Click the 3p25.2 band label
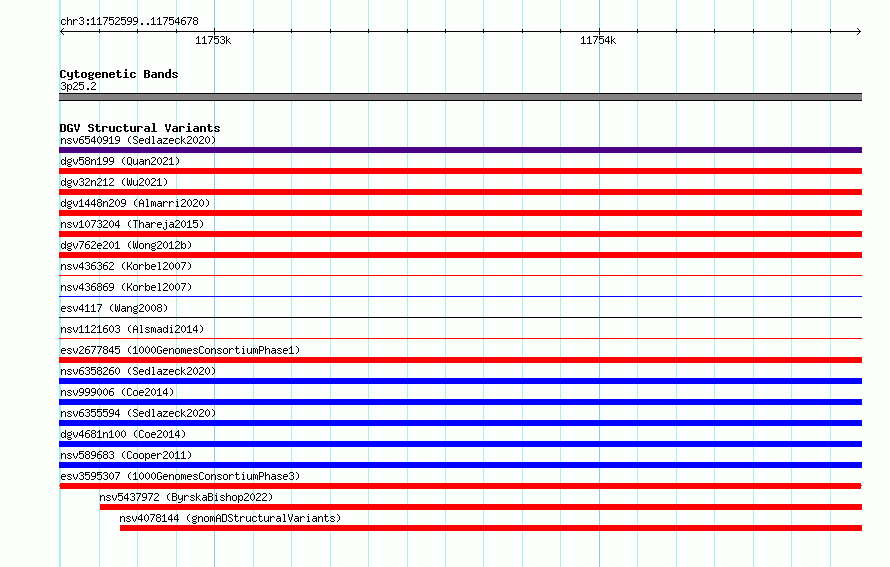Screen dimensions: 890x567 click(x=78, y=86)
